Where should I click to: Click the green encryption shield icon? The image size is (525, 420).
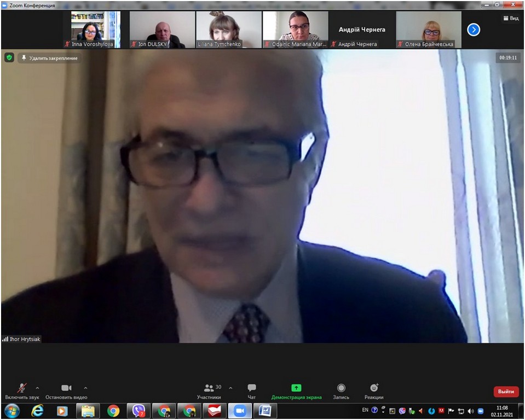pyautogui.click(x=9, y=57)
